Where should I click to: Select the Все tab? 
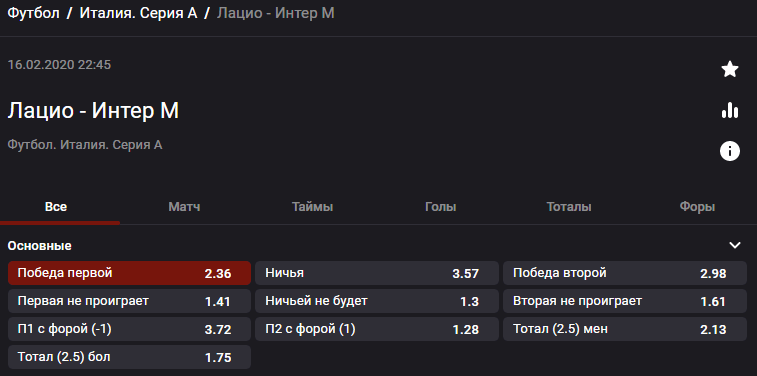(56, 207)
